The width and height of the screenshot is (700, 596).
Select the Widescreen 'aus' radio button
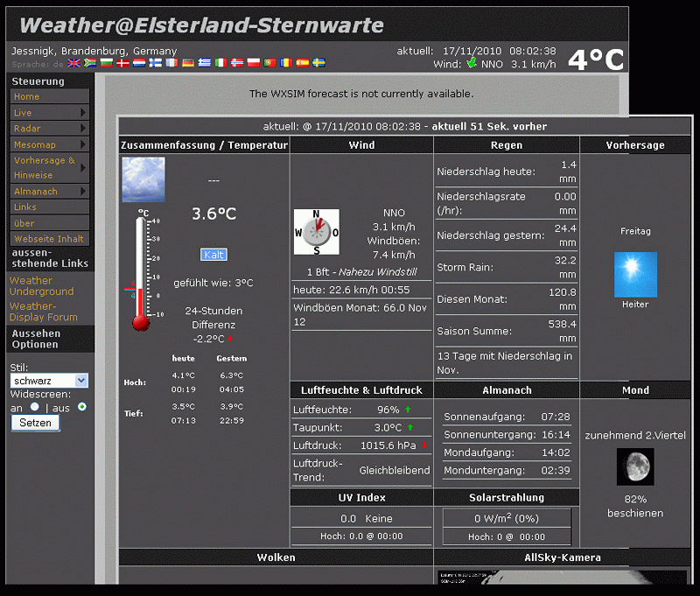pyautogui.click(x=82, y=407)
